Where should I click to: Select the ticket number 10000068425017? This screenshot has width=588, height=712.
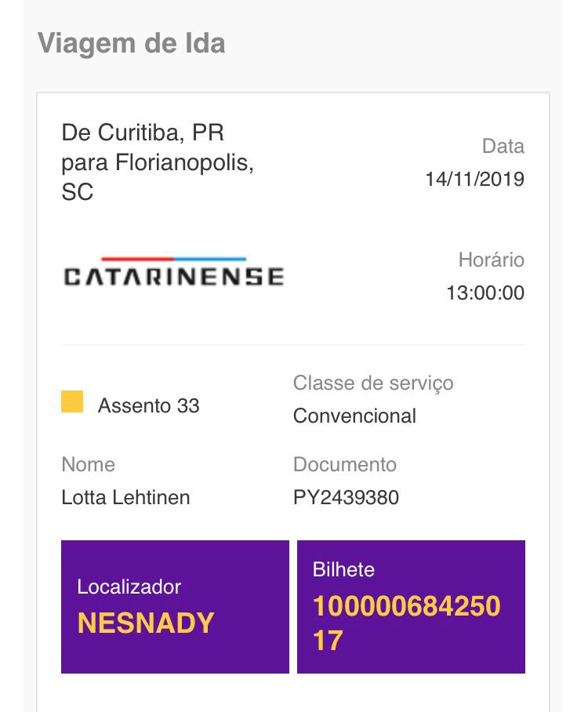(x=406, y=623)
